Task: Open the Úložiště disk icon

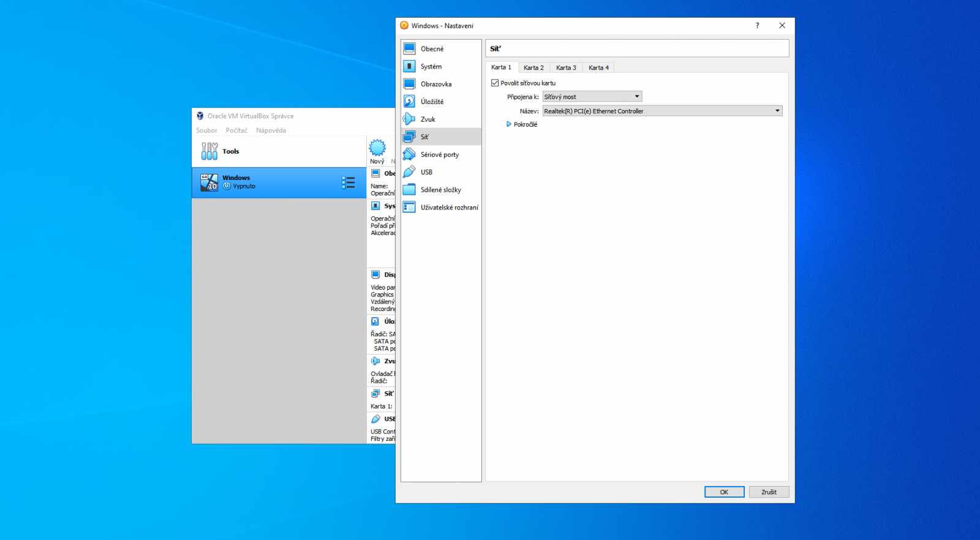Action: (x=409, y=102)
